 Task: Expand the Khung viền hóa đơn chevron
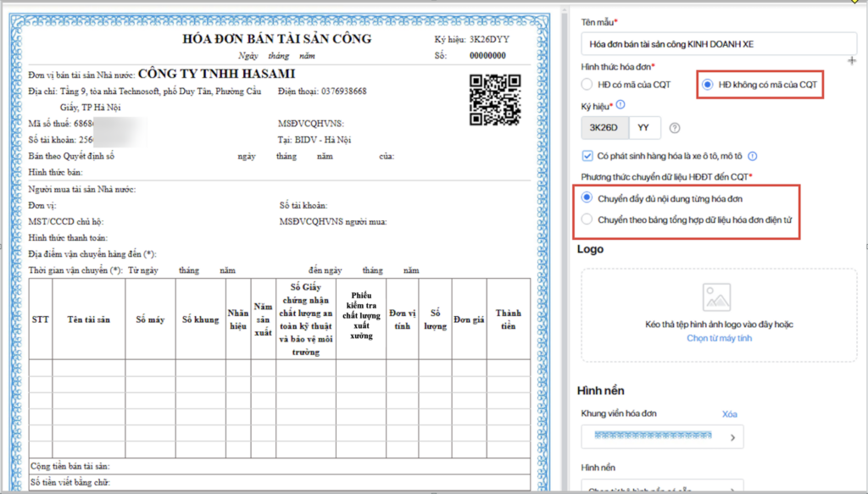pos(732,437)
